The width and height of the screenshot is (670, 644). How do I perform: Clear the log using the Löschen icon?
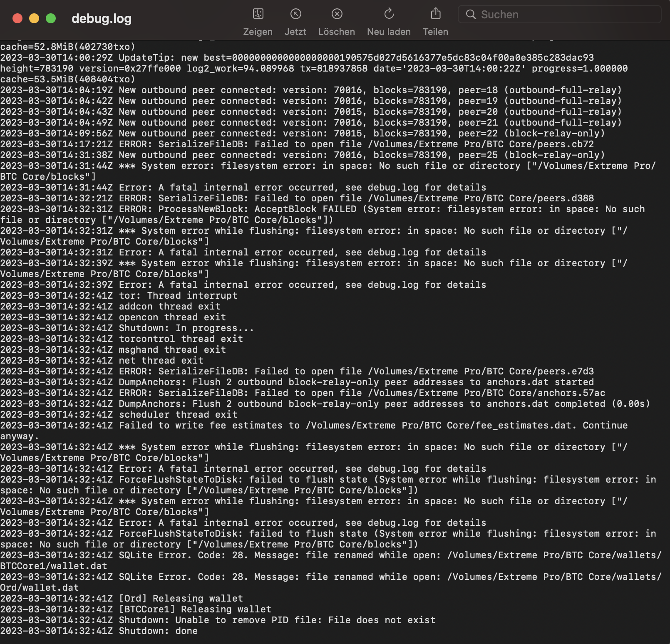[336, 14]
